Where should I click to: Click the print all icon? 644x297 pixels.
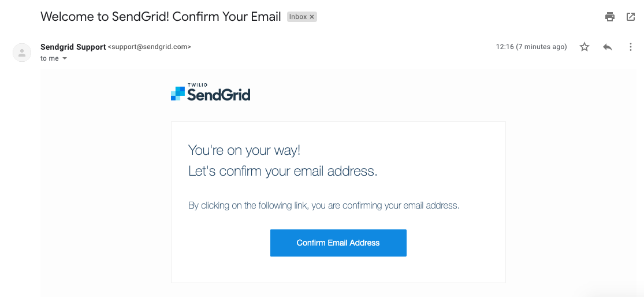click(x=610, y=17)
